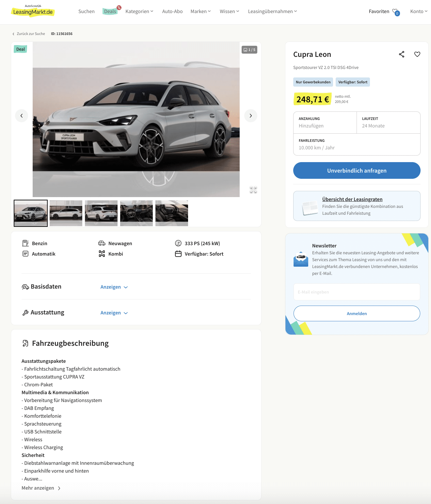Select third thumbnail of rear view
The image size is (431, 504).
coord(101,213)
